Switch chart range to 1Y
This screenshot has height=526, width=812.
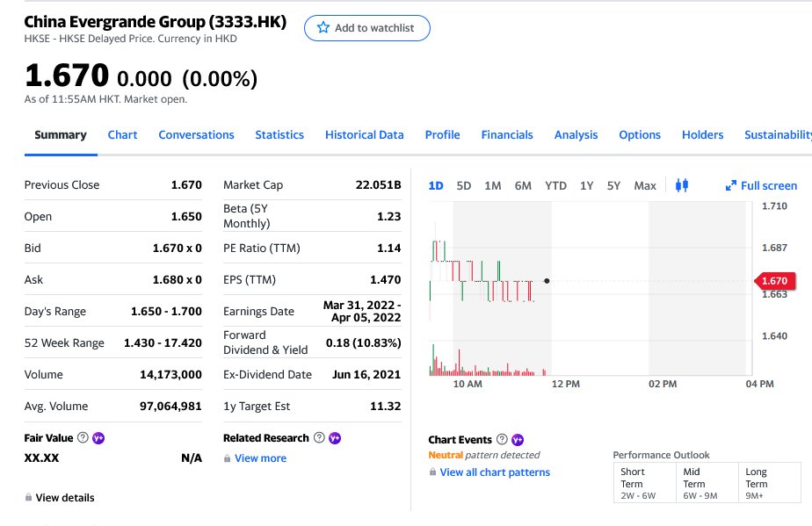pos(586,186)
